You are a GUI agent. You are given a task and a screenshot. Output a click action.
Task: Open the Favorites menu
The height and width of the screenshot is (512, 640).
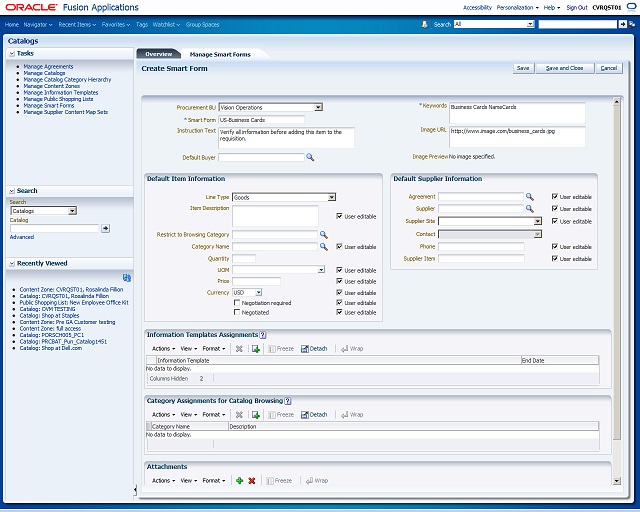coord(116,25)
